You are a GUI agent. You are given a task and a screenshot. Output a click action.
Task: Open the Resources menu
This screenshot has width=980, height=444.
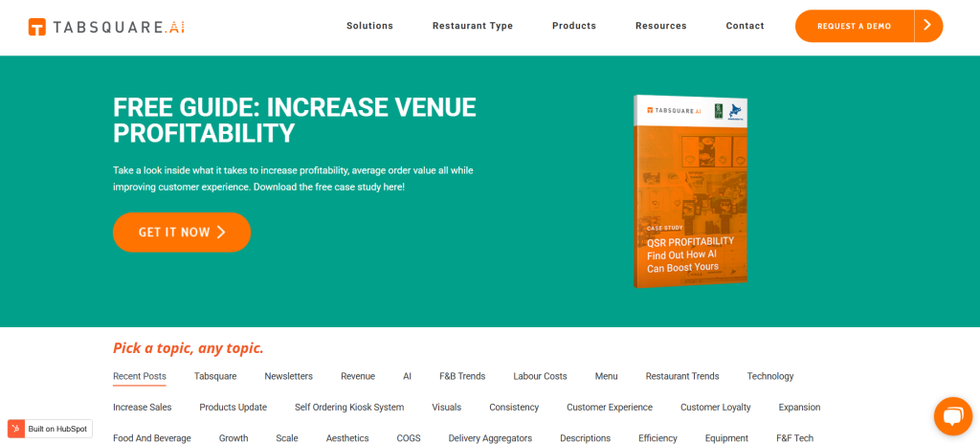(x=660, y=26)
